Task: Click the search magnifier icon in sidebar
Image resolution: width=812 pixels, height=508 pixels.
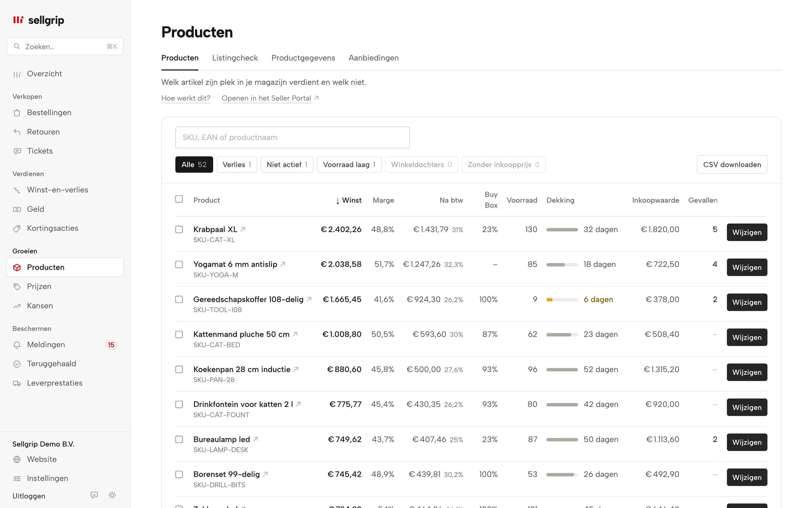Action: pyautogui.click(x=17, y=46)
